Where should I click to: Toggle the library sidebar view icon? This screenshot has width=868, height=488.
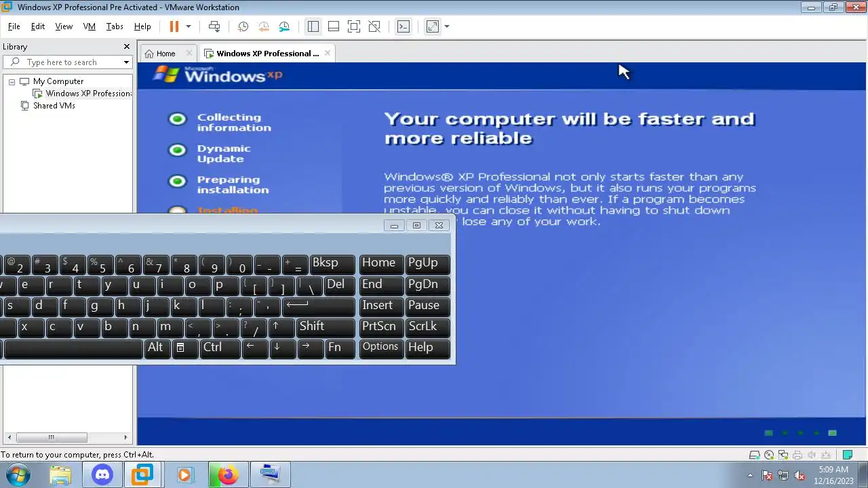pyautogui.click(x=313, y=26)
